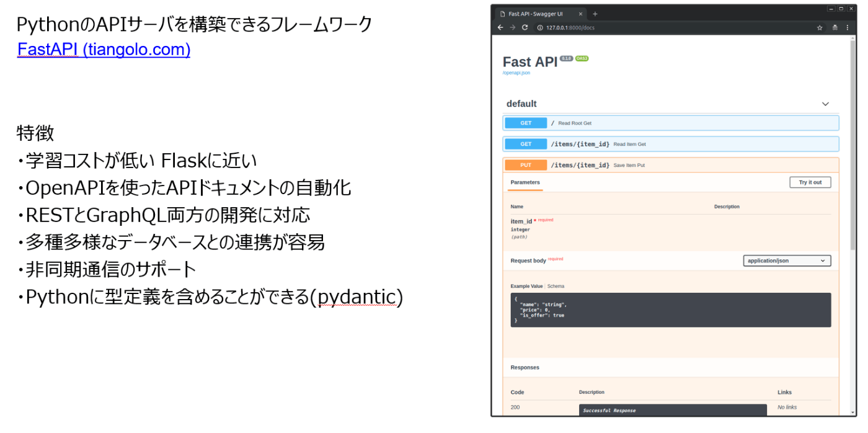Click the example JSON code block
This screenshot has height=433, width=868.
click(x=671, y=310)
